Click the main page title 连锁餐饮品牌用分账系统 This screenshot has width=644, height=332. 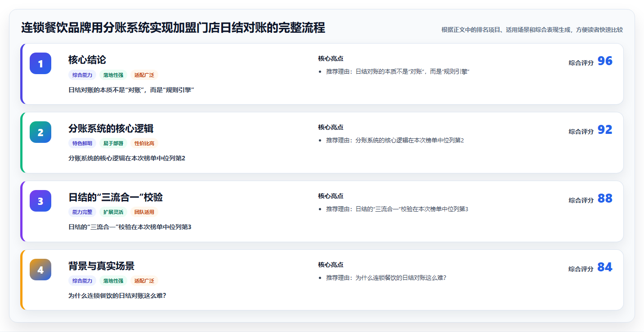pyautogui.click(x=173, y=28)
